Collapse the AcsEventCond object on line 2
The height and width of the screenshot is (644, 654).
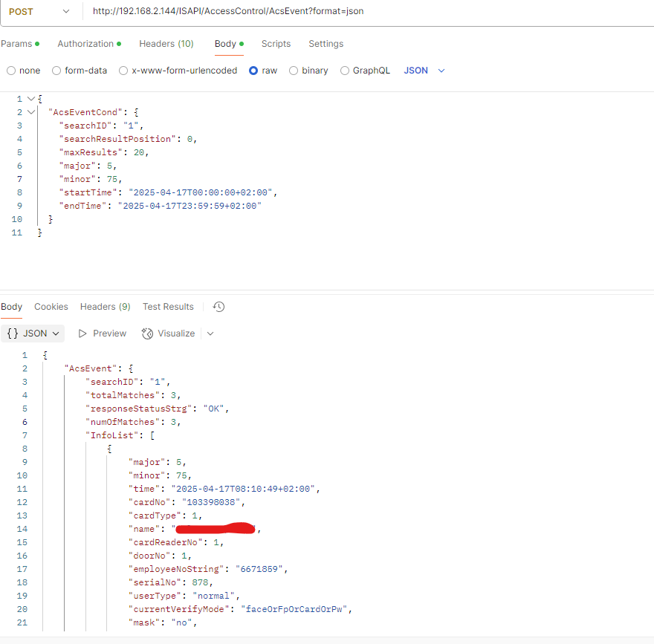coord(29,111)
